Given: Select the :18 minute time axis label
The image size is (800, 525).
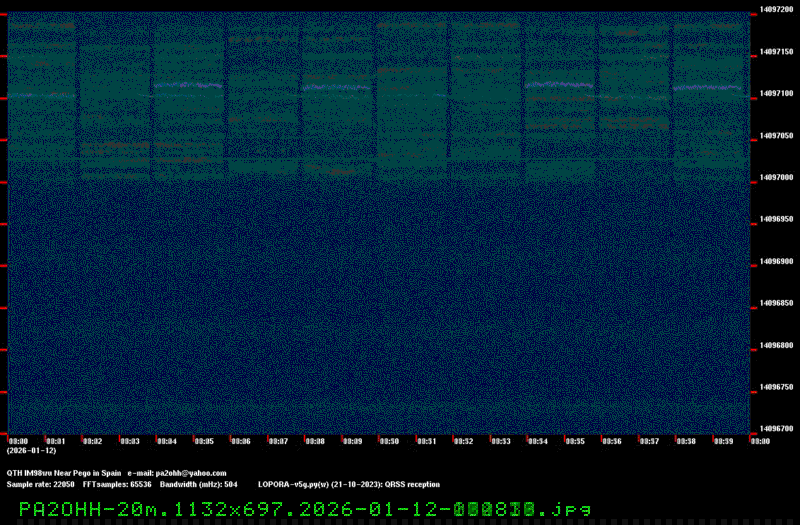Looking at the screenshot, I should (x=685, y=441).
